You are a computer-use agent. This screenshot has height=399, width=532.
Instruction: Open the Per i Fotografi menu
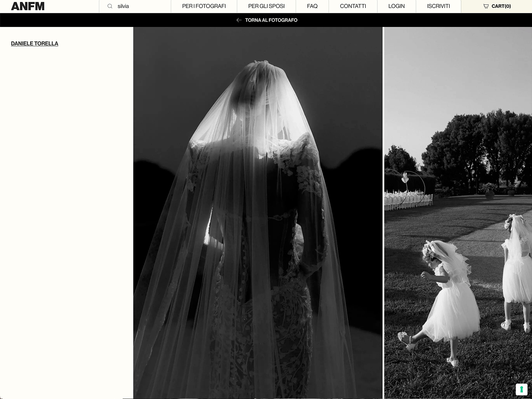[x=204, y=6]
